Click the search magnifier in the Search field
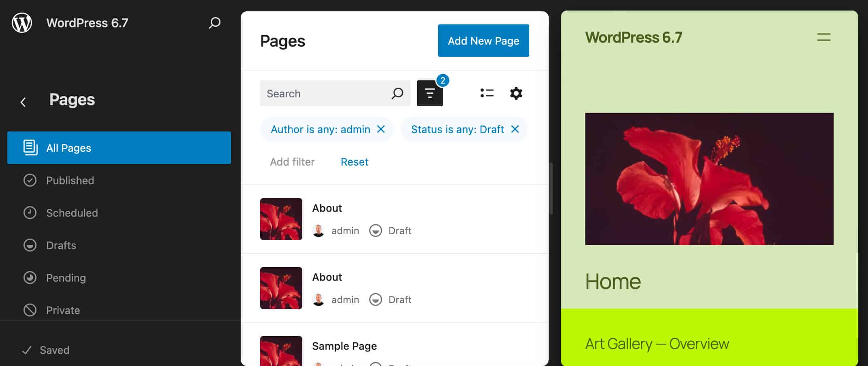Image resolution: width=868 pixels, height=366 pixels. pos(397,93)
